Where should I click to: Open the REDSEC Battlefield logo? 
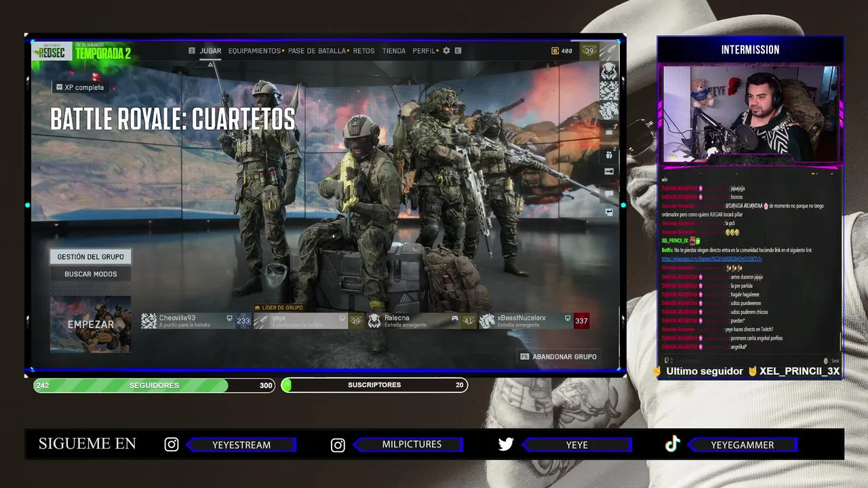tap(52, 52)
